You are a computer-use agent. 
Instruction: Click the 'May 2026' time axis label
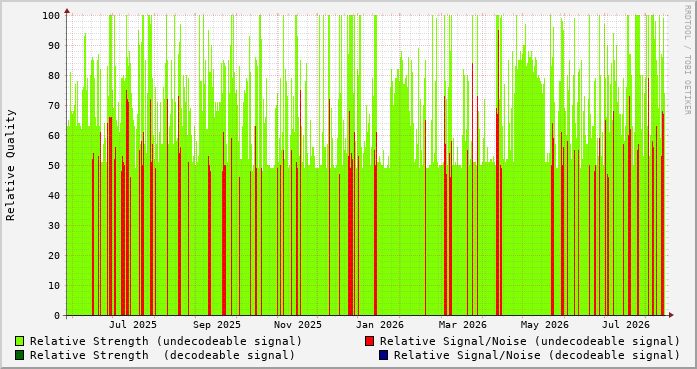point(545,325)
